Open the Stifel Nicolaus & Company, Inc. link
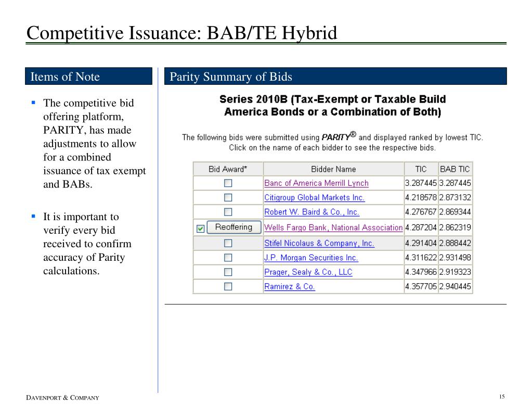532x406 pixels. [x=319, y=244]
